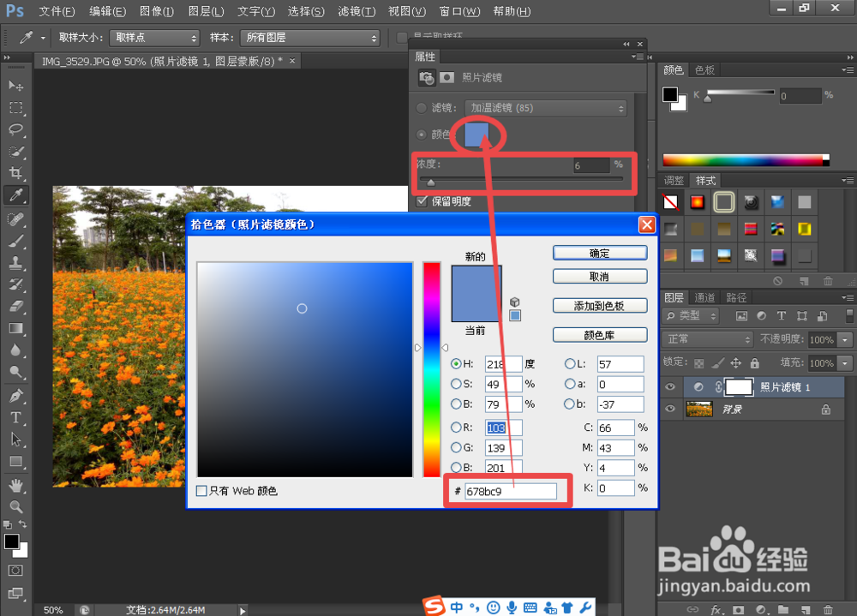The width and height of the screenshot is (857, 616).
Task: Select the R red radio button
Action: click(x=456, y=428)
